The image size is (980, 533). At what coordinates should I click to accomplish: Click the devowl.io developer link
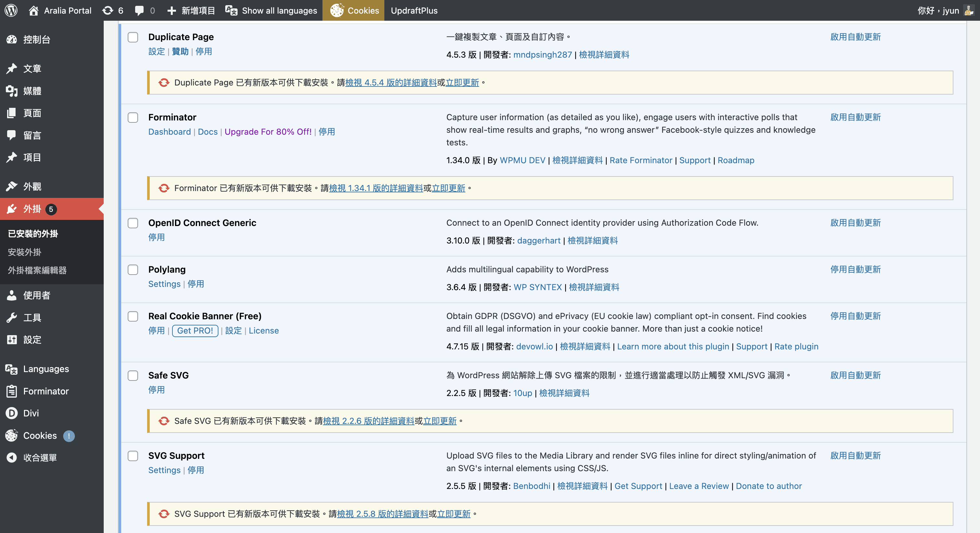pyautogui.click(x=534, y=346)
